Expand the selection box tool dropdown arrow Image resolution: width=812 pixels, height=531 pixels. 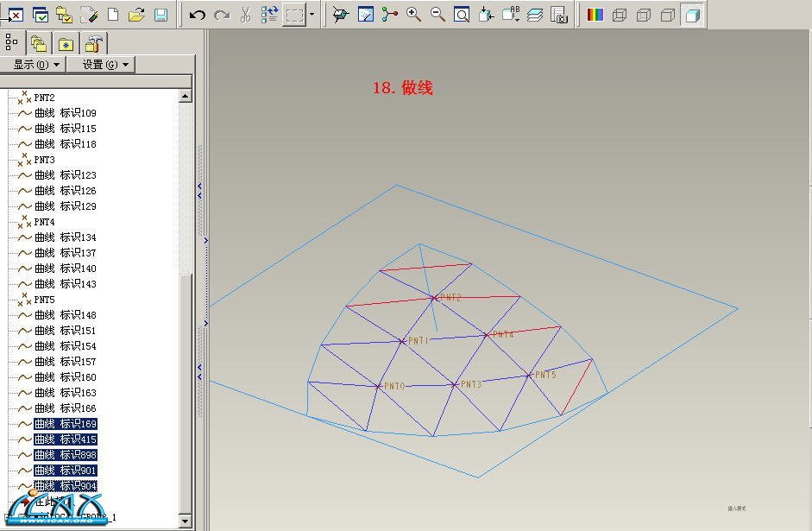312,15
